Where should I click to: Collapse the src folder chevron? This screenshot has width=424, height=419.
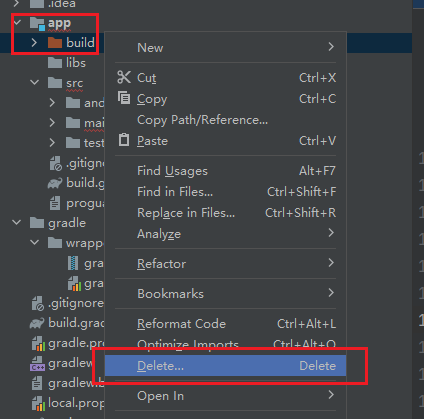35,82
